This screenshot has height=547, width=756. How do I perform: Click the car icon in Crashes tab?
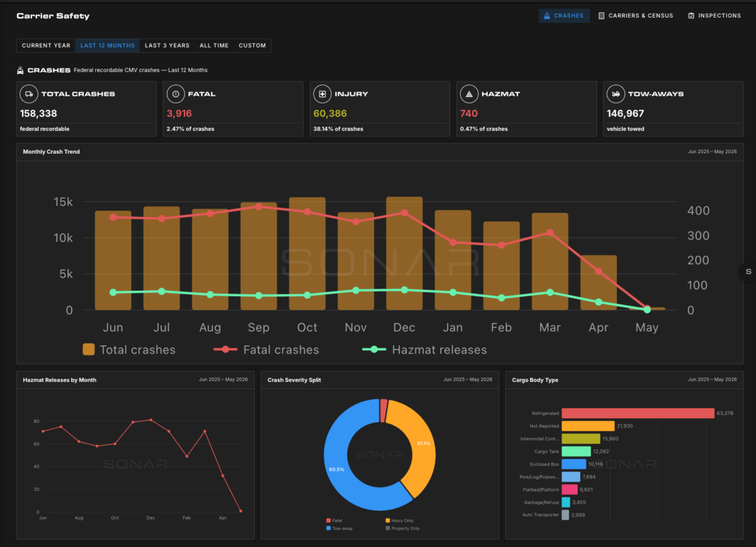pos(547,16)
